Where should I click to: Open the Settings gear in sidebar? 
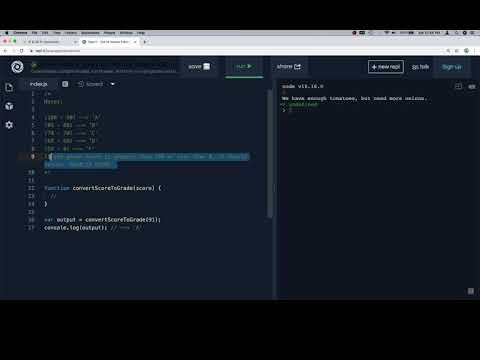pos(9,125)
